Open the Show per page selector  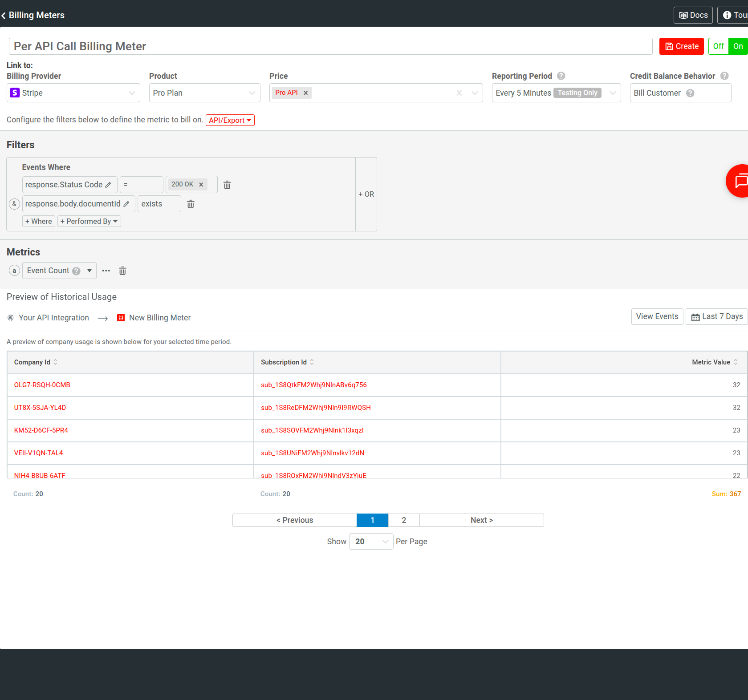coord(371,541)
